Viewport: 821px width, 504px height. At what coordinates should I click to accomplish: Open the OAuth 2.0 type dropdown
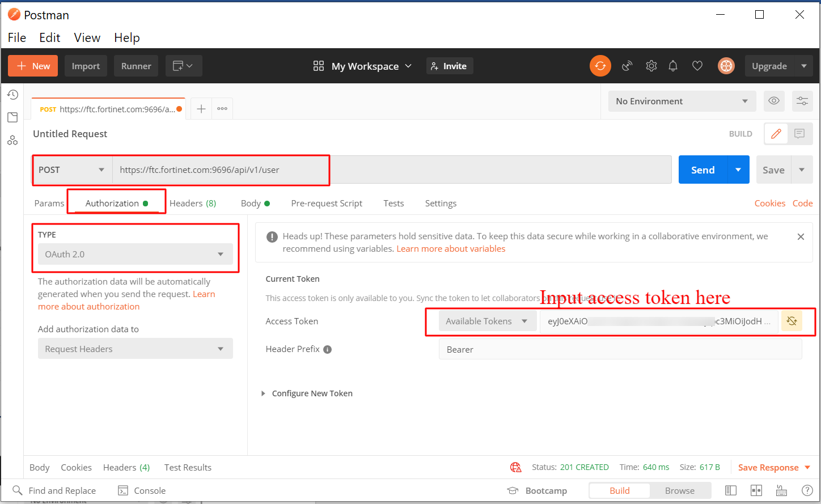click(136, 254)
